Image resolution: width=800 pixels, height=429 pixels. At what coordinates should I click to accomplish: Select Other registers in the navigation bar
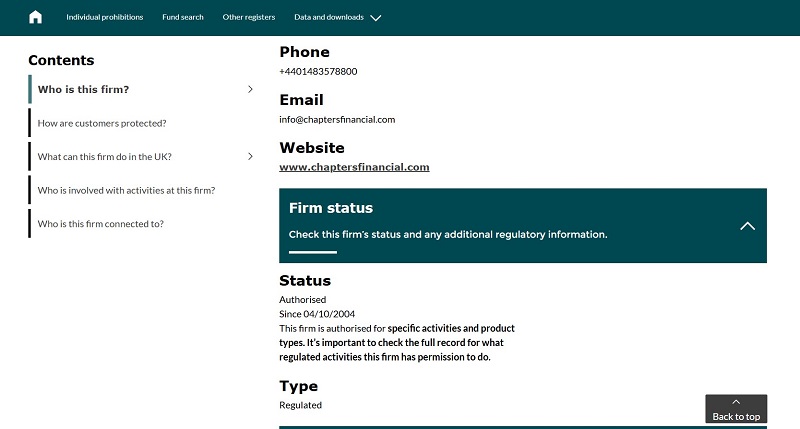click(x=248, y=17)
